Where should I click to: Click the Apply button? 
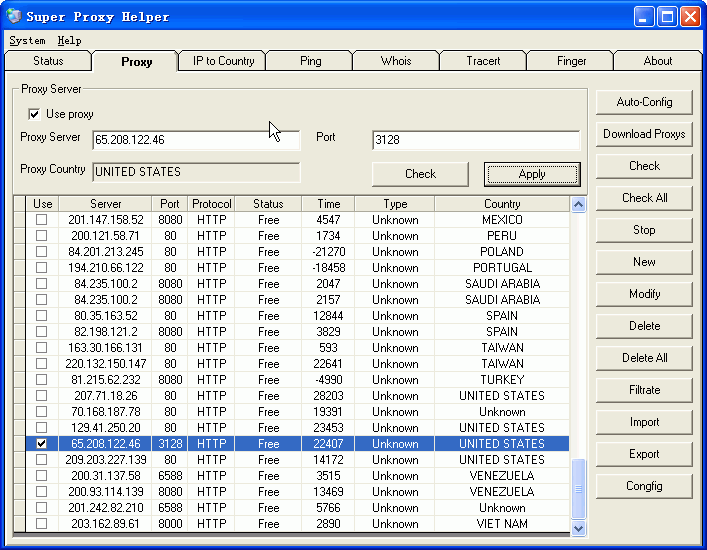pos(532,174)
